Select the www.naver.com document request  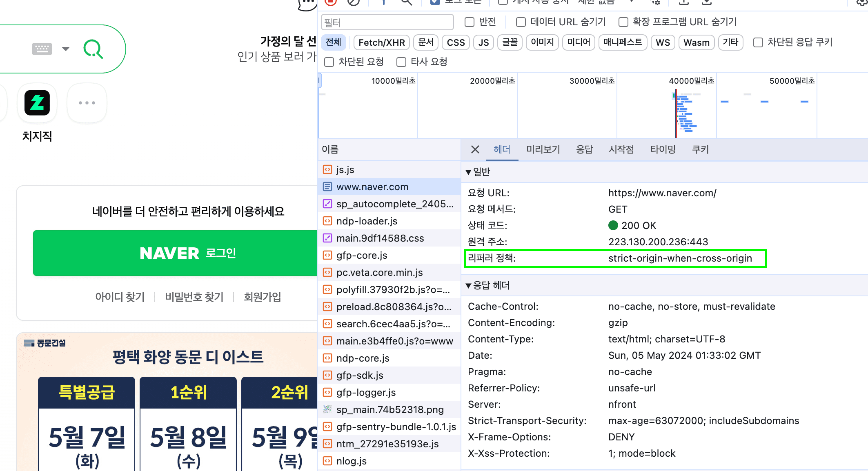[x=372, y=187]
